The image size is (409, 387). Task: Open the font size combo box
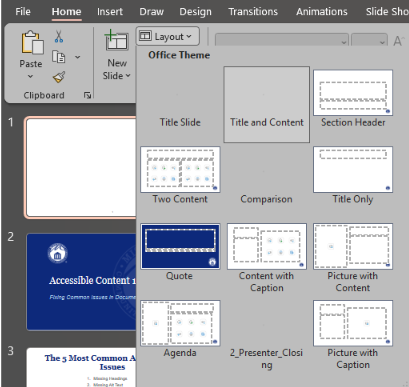coord(369,41)
